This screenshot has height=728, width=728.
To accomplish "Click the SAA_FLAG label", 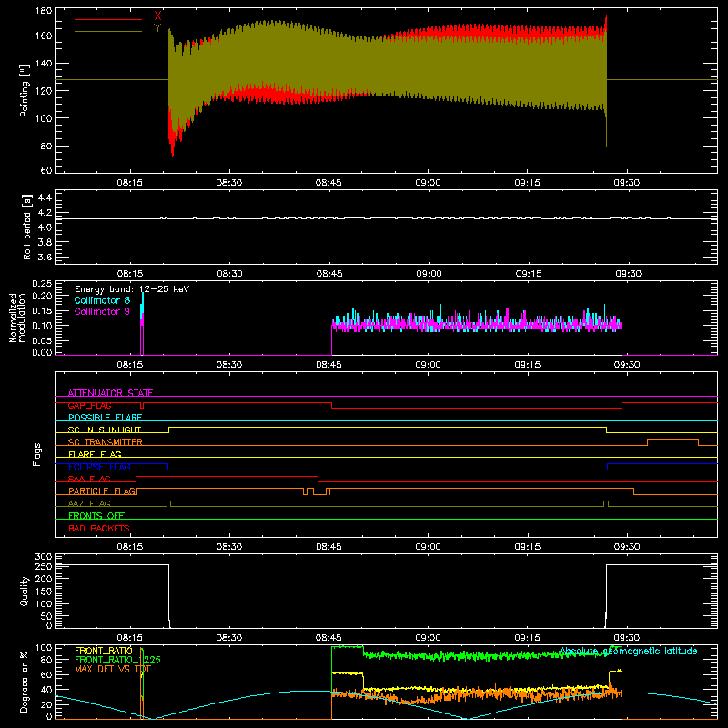I will [x=89, y=479].
